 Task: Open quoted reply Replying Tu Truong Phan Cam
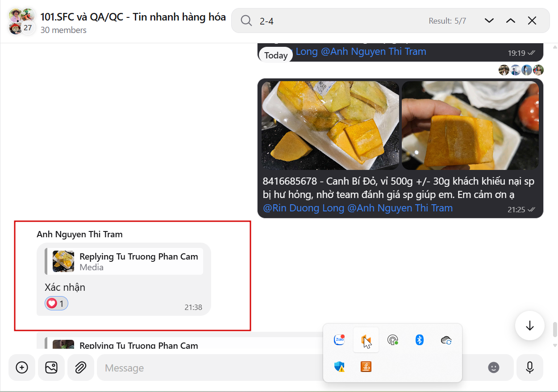(x=124, y=262)
